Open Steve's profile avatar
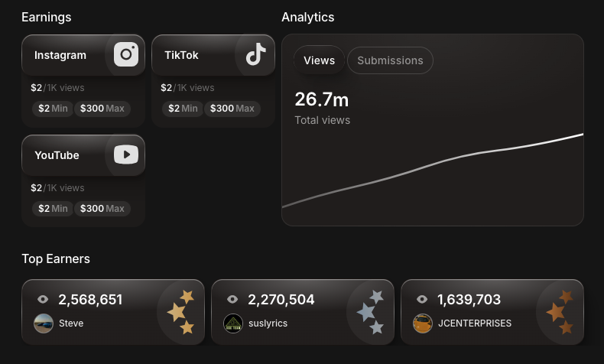 44,323
